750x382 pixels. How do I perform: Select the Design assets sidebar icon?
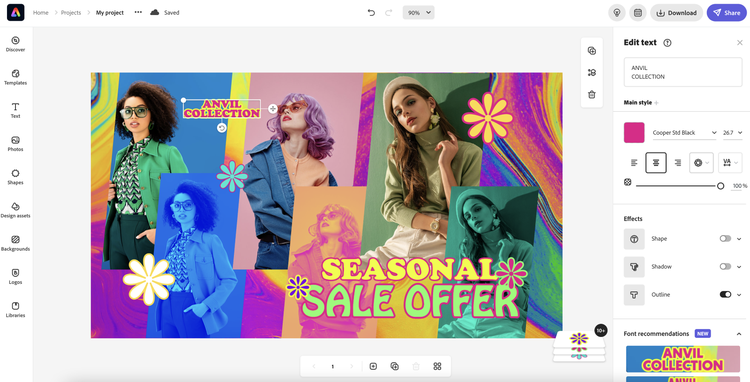click(15, 210)
